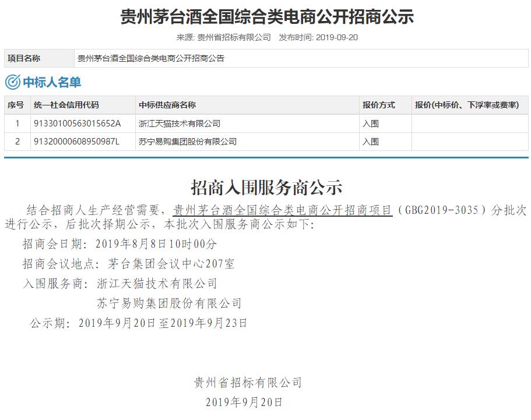
Task: Click the line 招商会议地点: 茅台集团会议中心207室
Action: (x=128, y=264)
